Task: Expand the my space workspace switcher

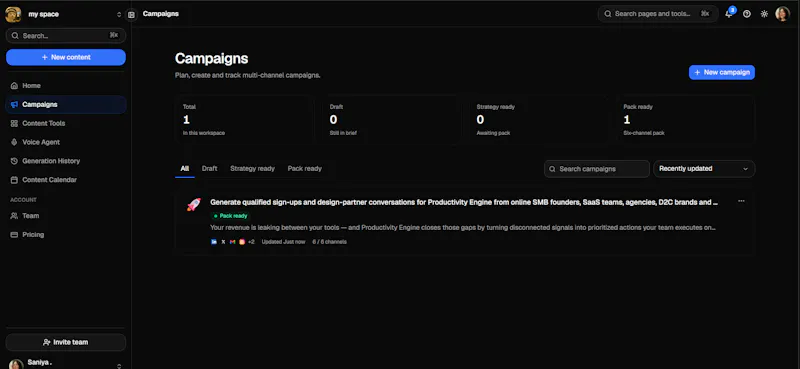Action: [x=119, y=14]
